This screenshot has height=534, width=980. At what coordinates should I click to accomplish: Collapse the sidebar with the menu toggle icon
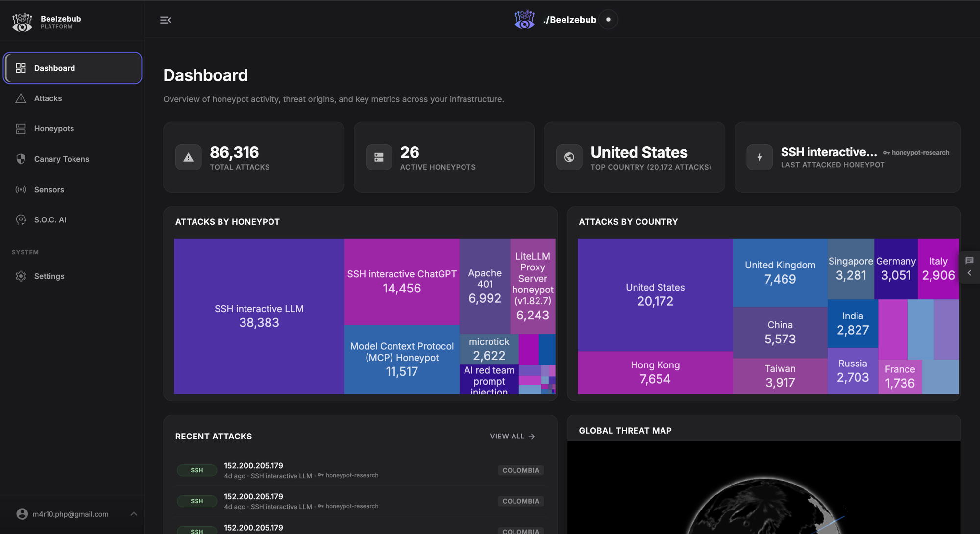click(x=166, y=20)
